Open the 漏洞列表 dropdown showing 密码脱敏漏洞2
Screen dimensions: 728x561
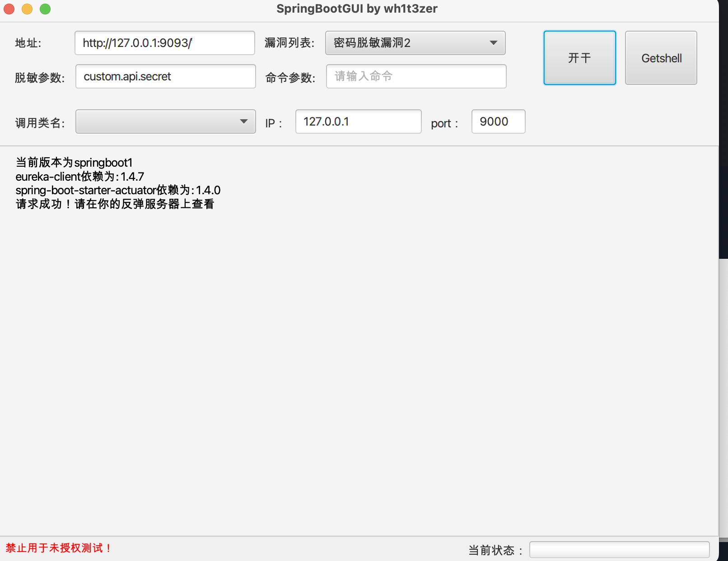coord(415,43)
